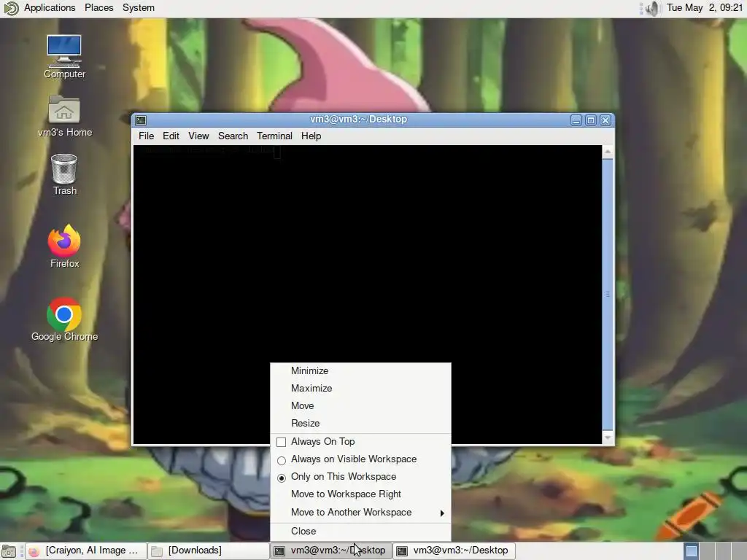Screen dimensions: 747x560
Task: Launch Firefox from the desktop
Action: coord(64,246)
